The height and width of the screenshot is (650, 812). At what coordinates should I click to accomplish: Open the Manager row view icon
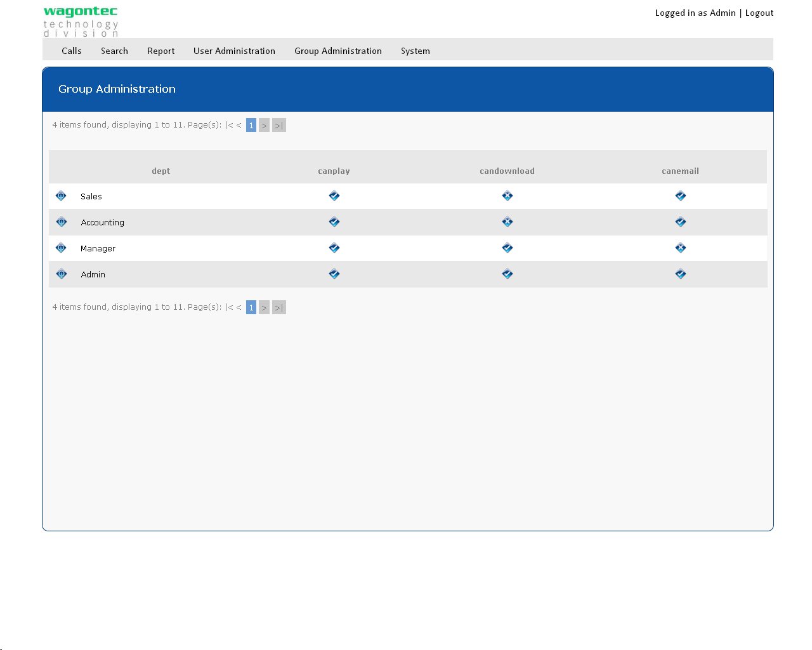click(61, 248)
